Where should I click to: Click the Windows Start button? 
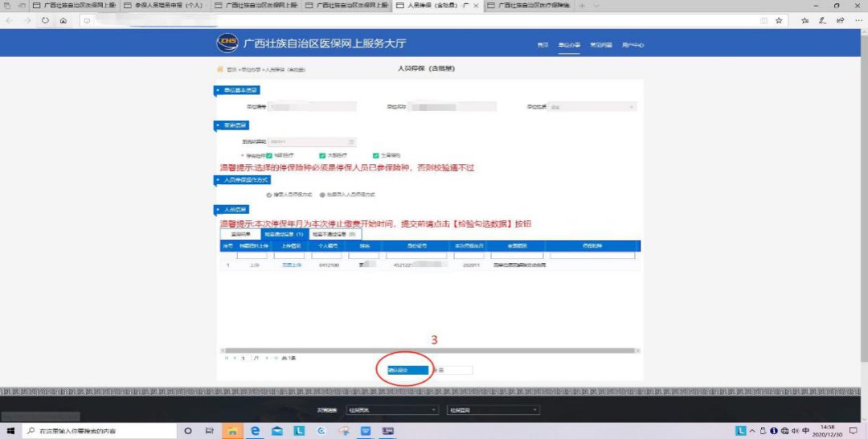pyautogui.click(x=10, y=431)
